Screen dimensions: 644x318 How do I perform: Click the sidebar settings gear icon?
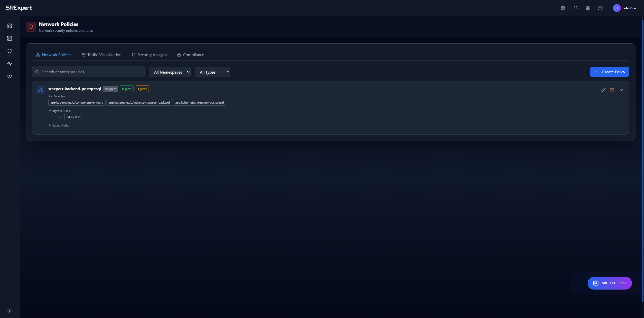10,76
